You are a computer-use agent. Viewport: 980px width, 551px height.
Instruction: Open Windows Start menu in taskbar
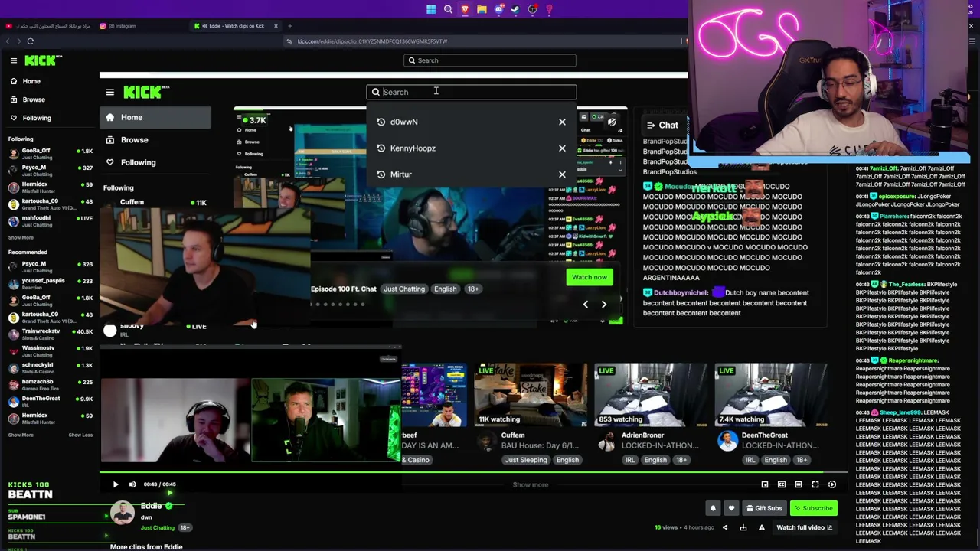coord(431,10)
